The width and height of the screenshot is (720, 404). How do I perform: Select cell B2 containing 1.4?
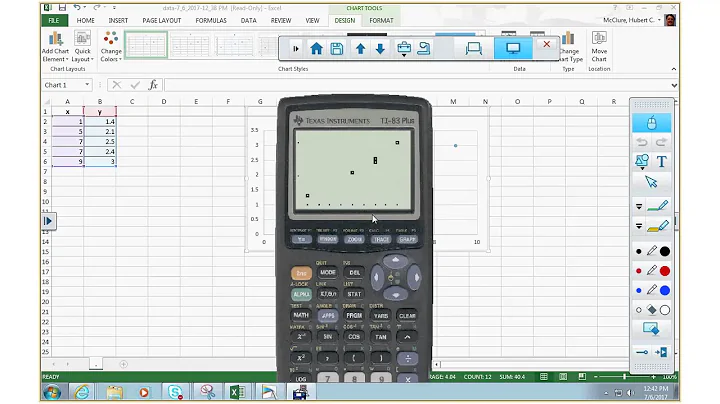pyautogui.click(x=100, y=122)
